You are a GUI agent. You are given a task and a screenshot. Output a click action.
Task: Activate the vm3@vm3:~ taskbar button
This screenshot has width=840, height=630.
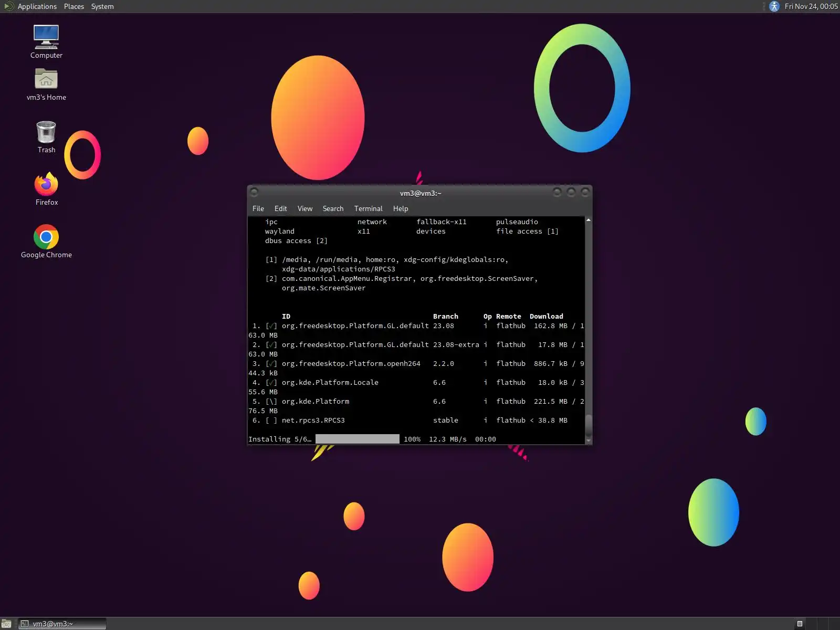click(x=62, y=624)
